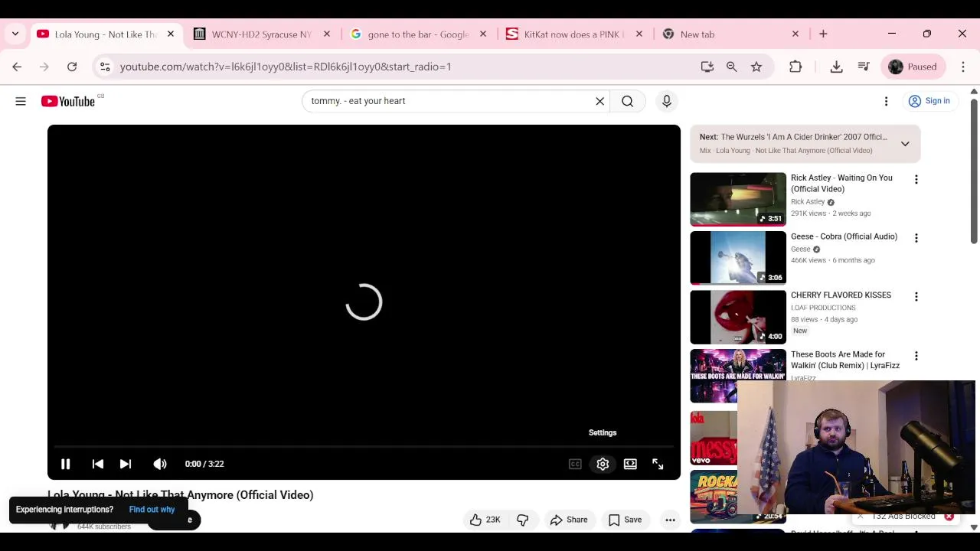Open Rick Astley channel name link
This screenshot has width=980, height=551.
tap(808, 202)
